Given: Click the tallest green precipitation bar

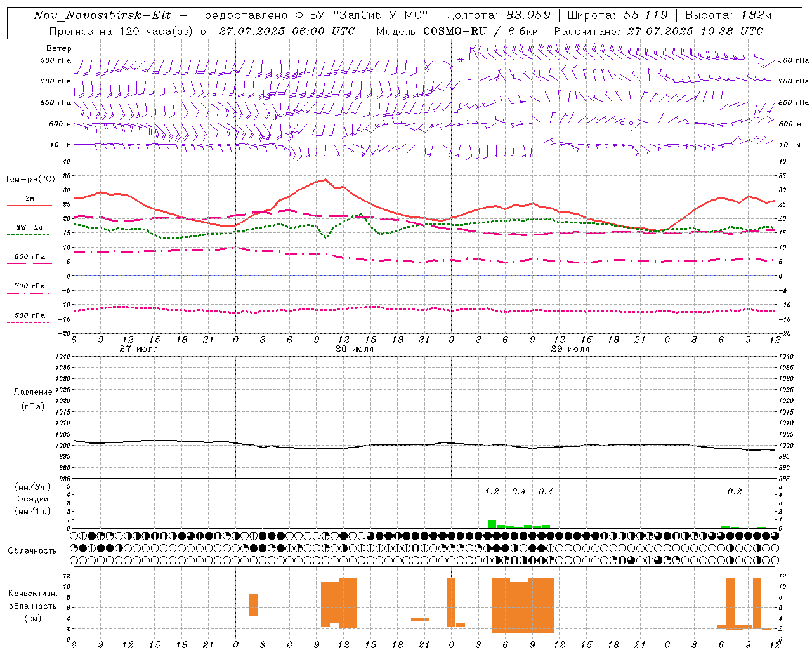Looking at the screenshot, I should tap(492, 524).
